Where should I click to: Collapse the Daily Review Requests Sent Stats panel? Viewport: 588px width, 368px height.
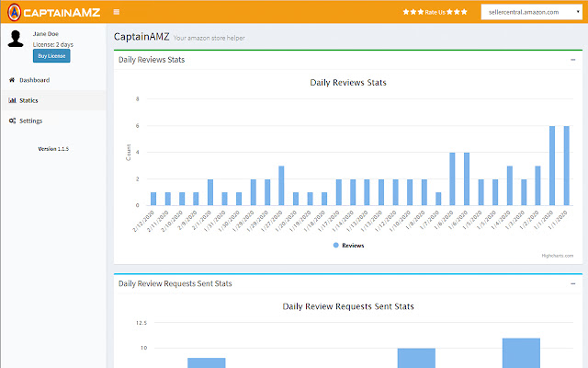(x=573, y=283)
